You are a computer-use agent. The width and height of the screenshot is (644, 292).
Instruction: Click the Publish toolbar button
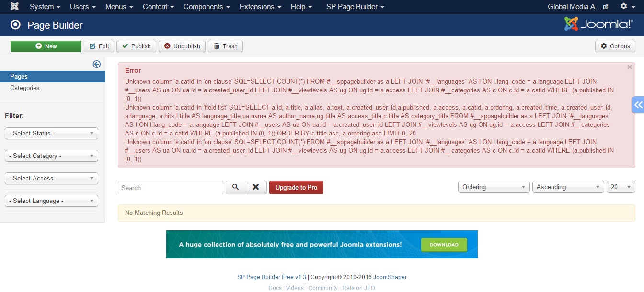136,46
